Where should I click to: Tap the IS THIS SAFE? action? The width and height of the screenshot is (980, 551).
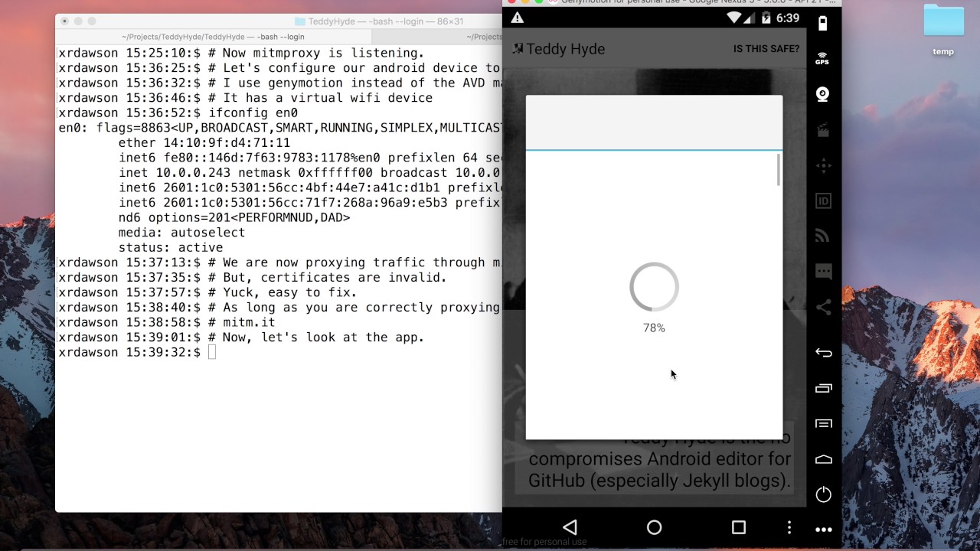(766, 49)
